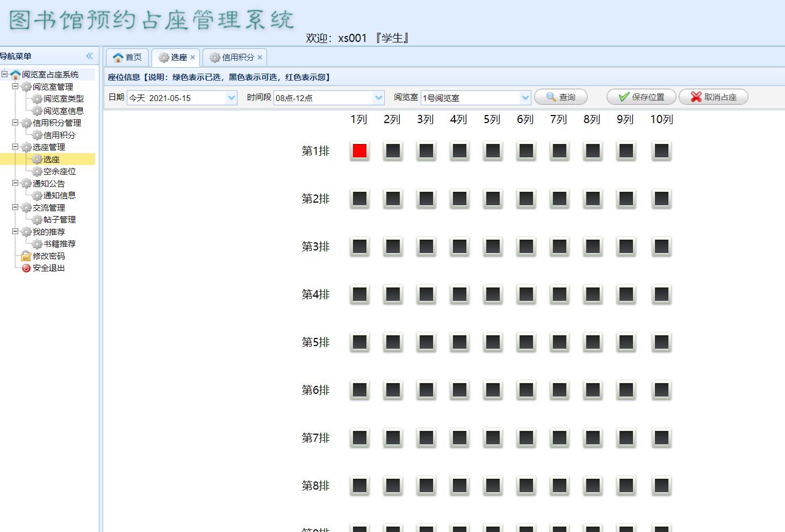785x532 pixels.
Task: Open the 日期 date dropdown
Action: [x=231, y=98]
